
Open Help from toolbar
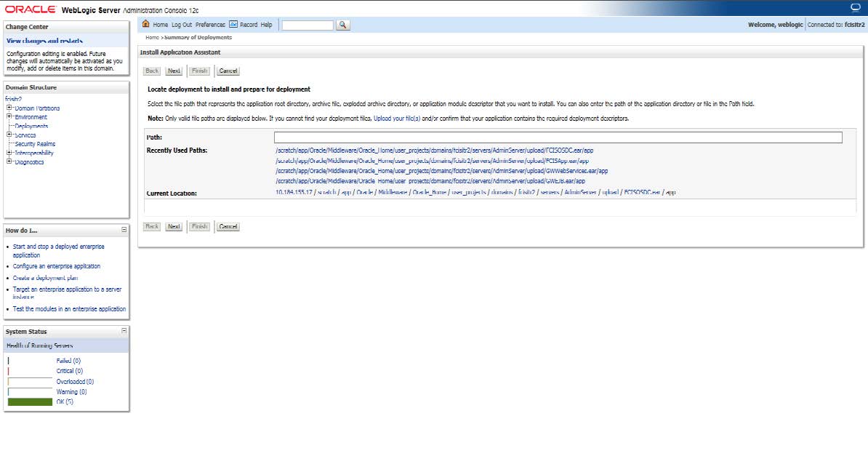pos(266,25)
